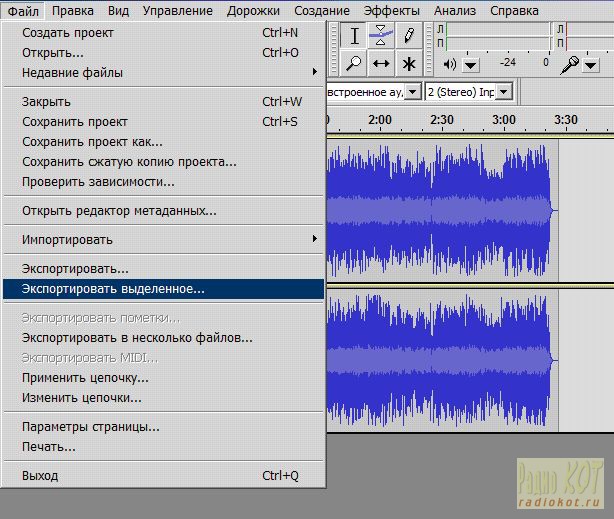The width and height of the screenshot is (614, 519).
Task: Open the Правка menu
Action: 73,11
